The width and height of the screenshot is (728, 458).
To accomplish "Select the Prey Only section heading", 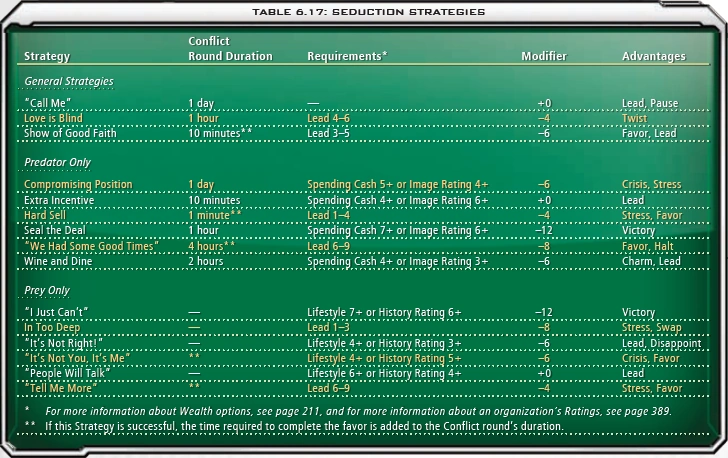I will tap(46, 291).
